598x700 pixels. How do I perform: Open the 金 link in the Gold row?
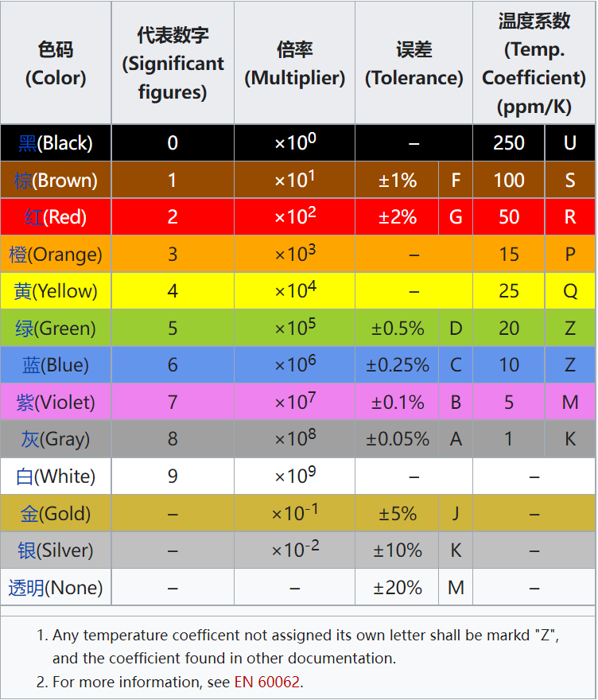[29, 514]
